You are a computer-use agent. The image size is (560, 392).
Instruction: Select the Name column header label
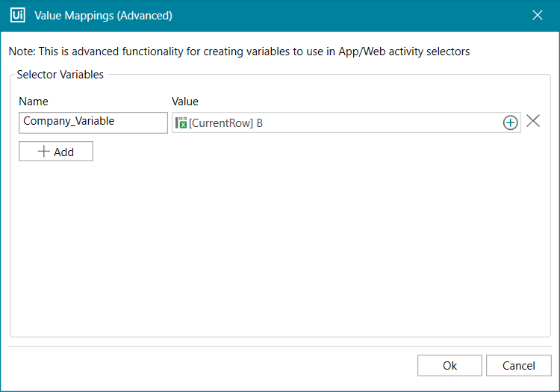(x=34, y=102)
